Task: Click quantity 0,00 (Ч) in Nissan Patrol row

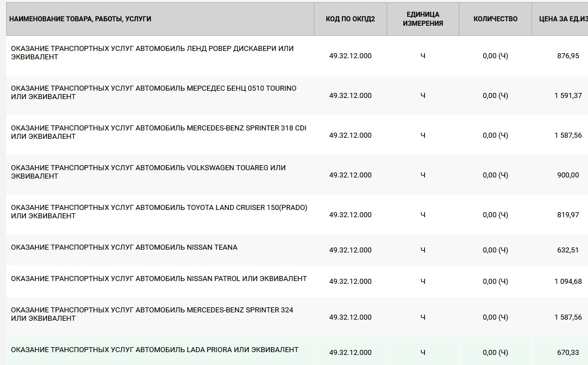Action: click(x=495, y=282)
